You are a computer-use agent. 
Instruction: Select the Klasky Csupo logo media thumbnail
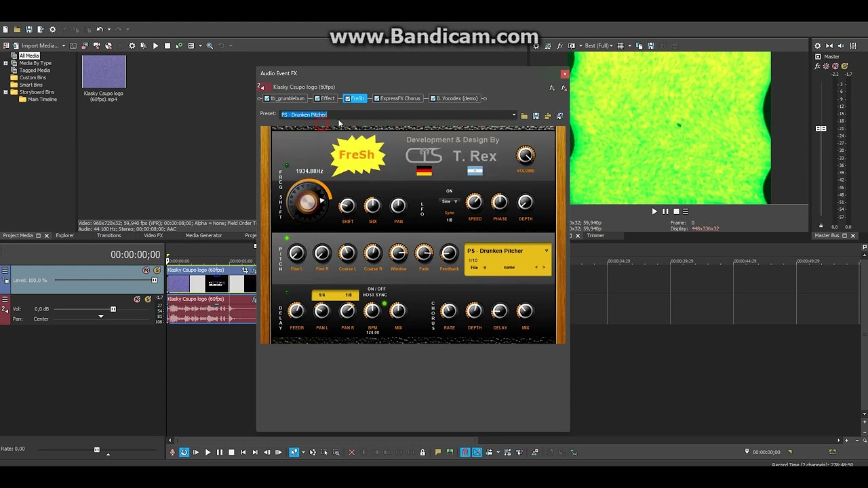[x=104, y=72]
